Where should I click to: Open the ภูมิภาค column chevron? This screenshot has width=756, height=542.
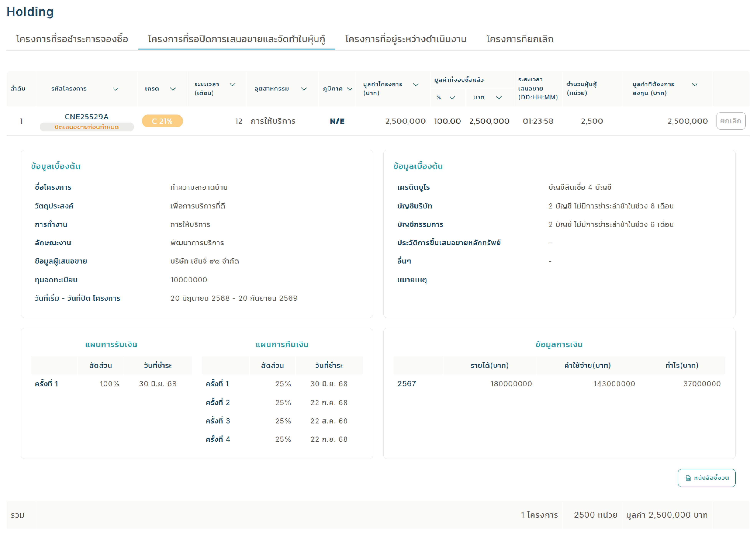(350, 89)
